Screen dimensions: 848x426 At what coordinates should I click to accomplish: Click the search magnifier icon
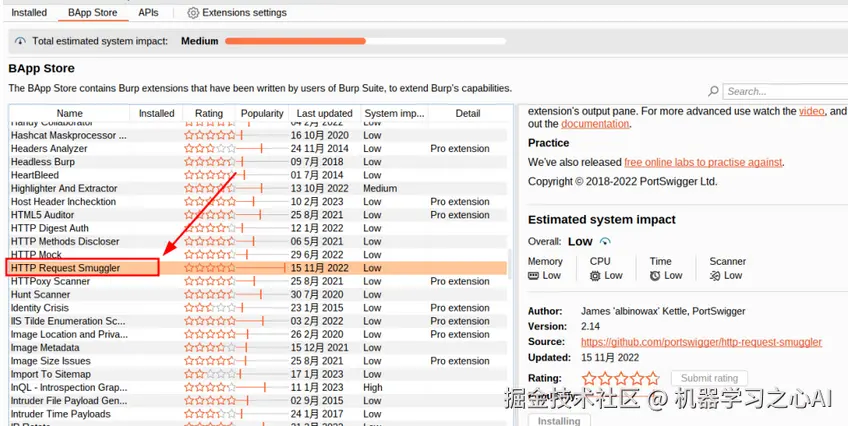point(713,91)
